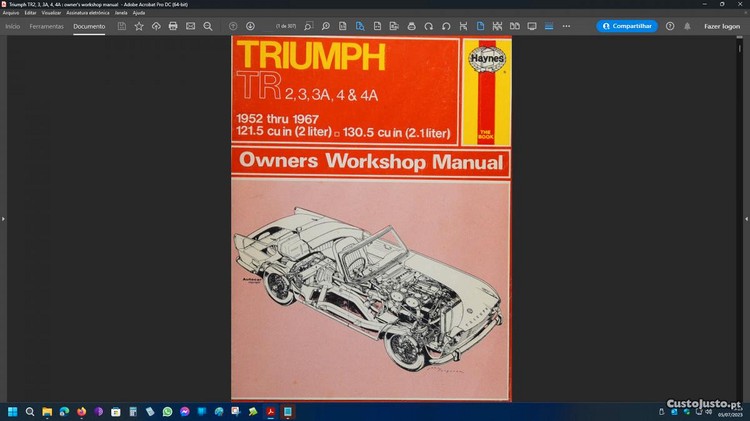The image size is (750, 421).
Task: Click the Print file icon
Action: [173, 26]
